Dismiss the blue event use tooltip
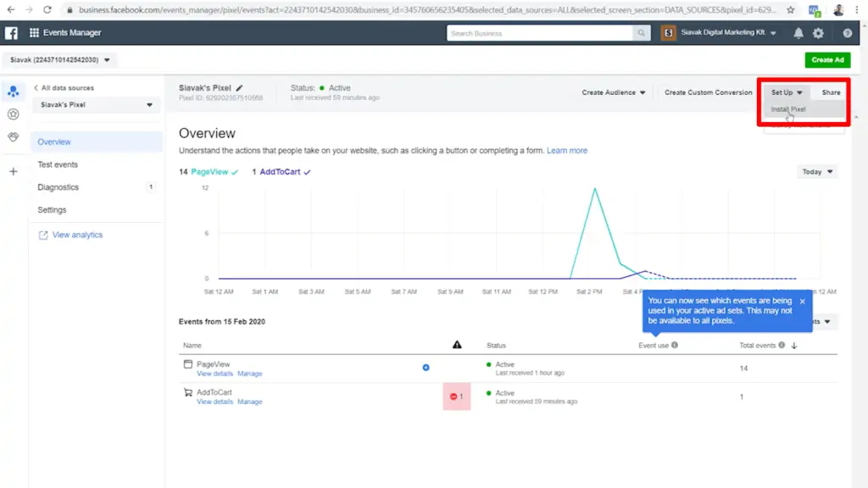The width and height of the screenshot is (868, 488). pos(802,301)
